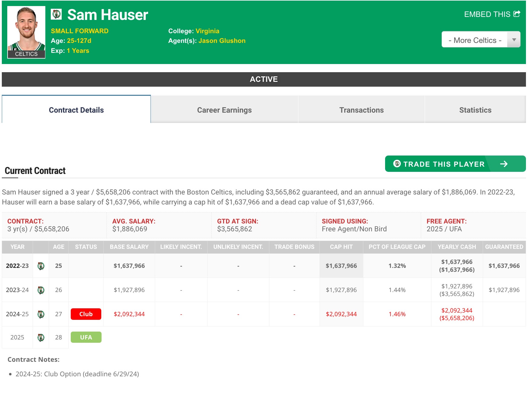Viewport: 532px width, 395px height.
Task: Click the arrow icon on Trade This Player
Action: pyautogui.click(x=504, y=164)
